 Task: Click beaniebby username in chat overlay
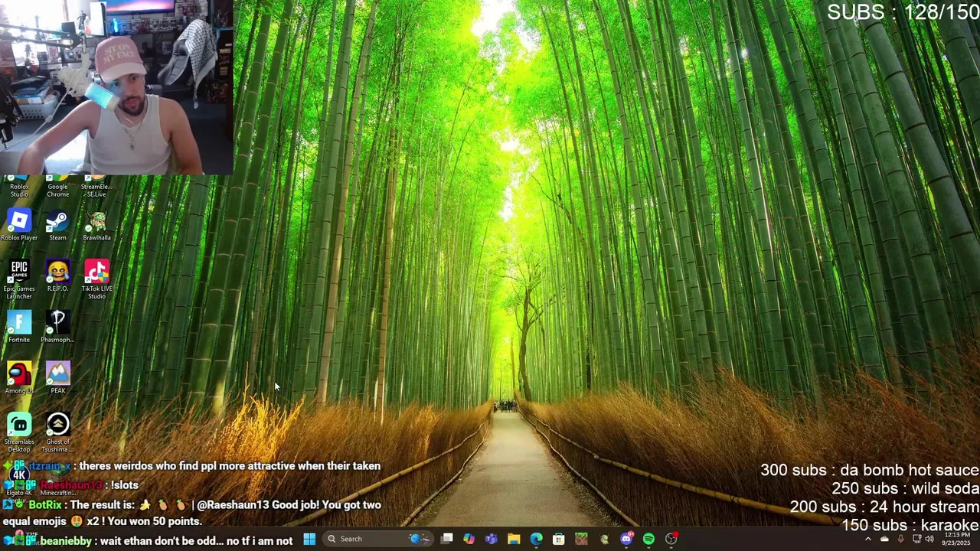click(66, 541)
